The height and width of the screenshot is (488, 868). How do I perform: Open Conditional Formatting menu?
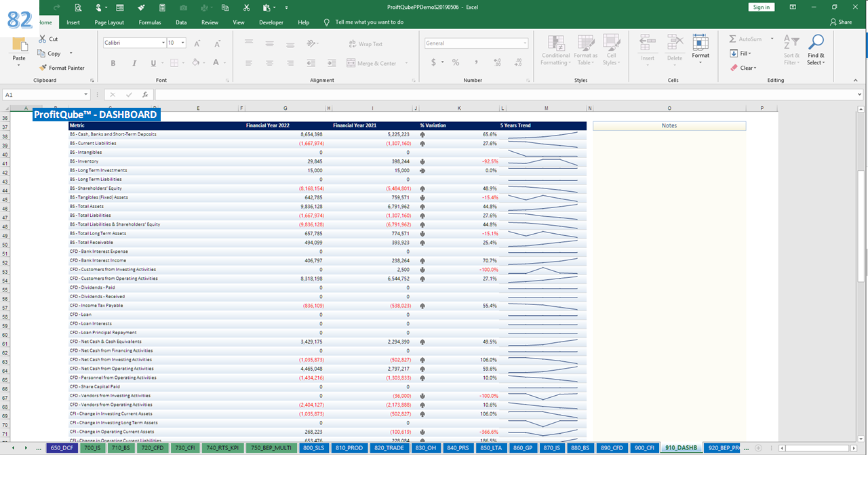555,50
